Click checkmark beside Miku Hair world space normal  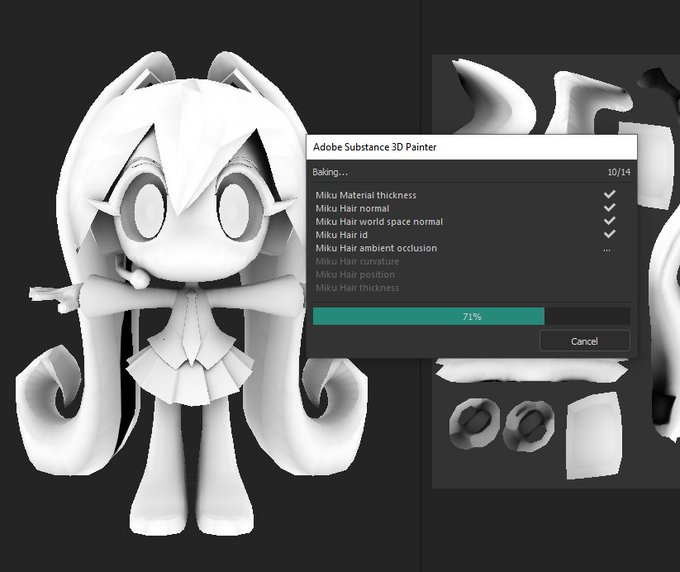click(x=609, y=221)
